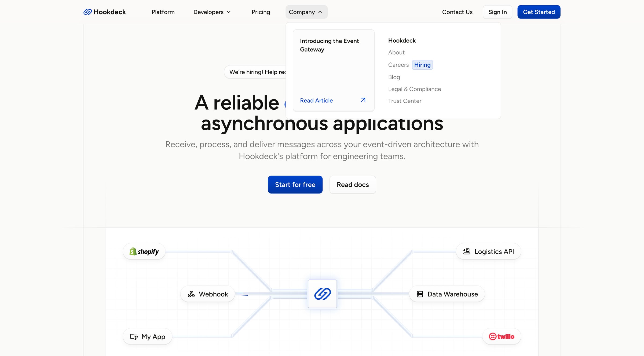Viewport: 644px width, 356px height.
Task: Click the My App label text
Action: tap(153, 337)
